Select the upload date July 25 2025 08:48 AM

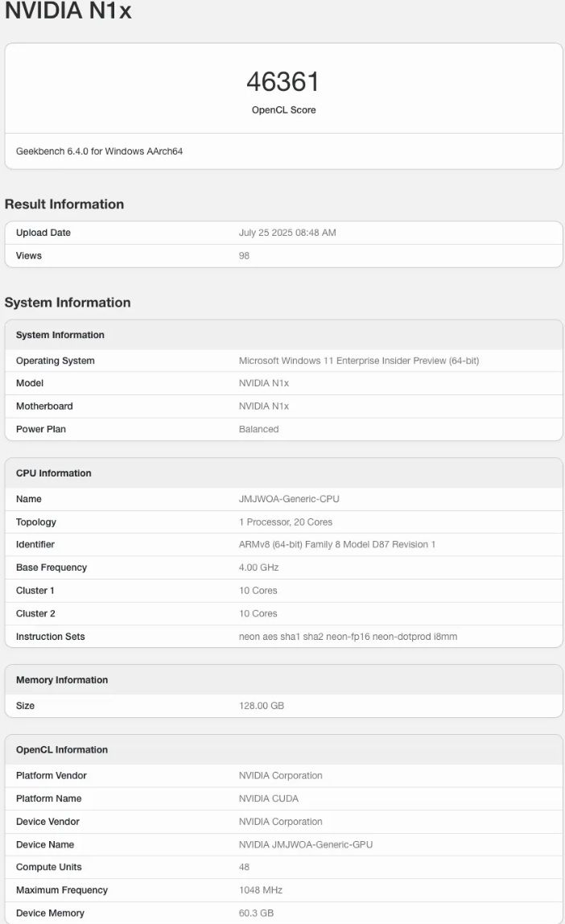(x=287, y=233)
